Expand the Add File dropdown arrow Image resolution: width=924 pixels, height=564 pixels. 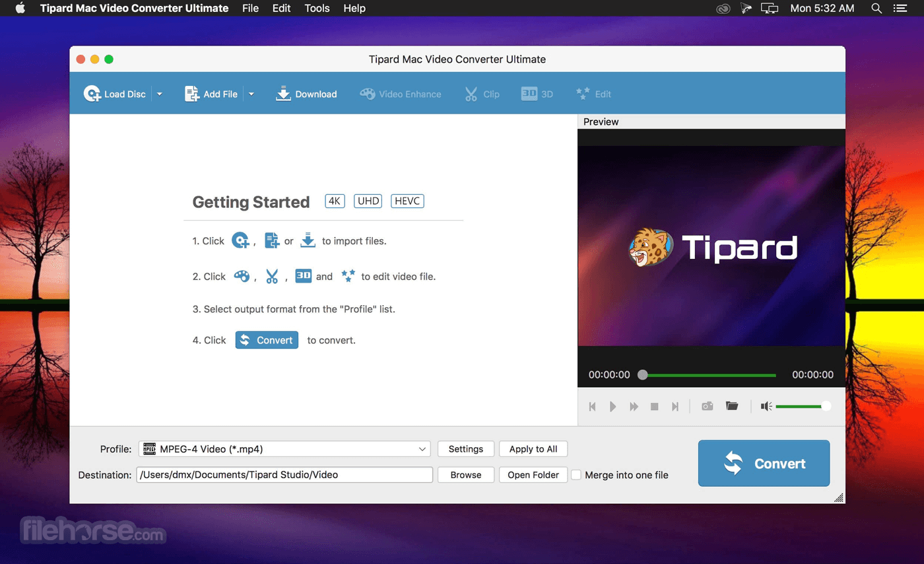[251, 94]
